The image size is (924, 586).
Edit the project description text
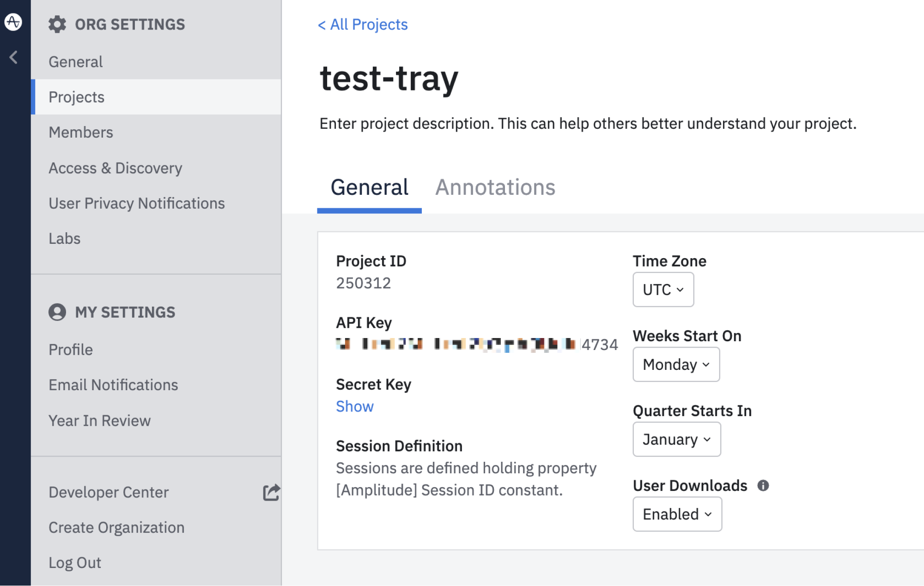[588, 124]
